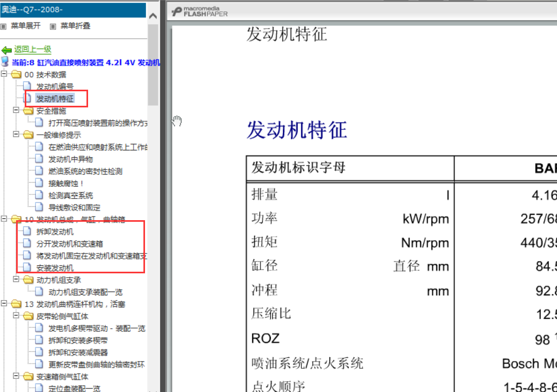
Task: Click the 00 技术数据 folder icon
Action: point(16,74)
